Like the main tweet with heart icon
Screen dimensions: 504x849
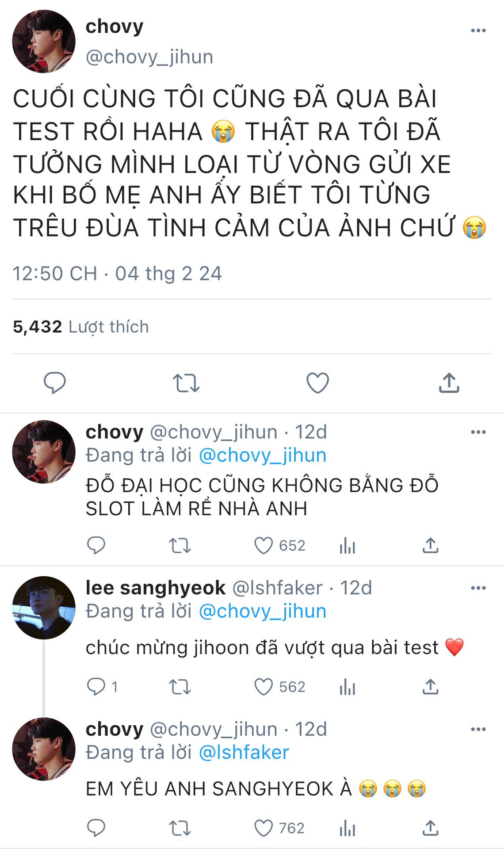point(317,383)
